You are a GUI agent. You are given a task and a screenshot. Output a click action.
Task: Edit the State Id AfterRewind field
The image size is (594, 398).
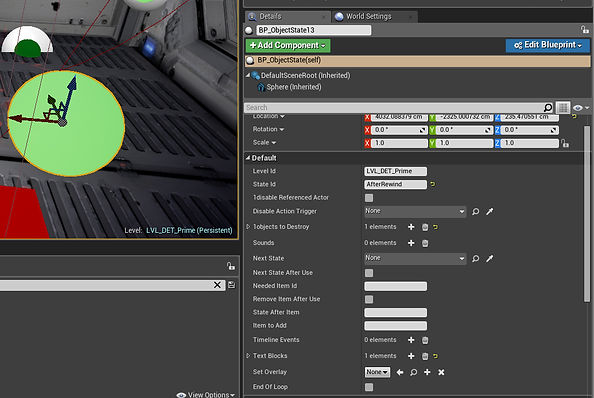point(395,184)
